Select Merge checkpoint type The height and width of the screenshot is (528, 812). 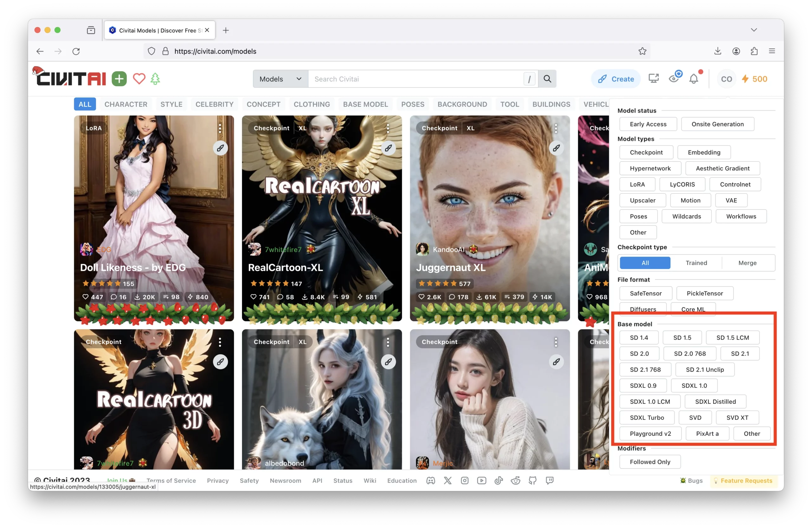pos(747,263)
